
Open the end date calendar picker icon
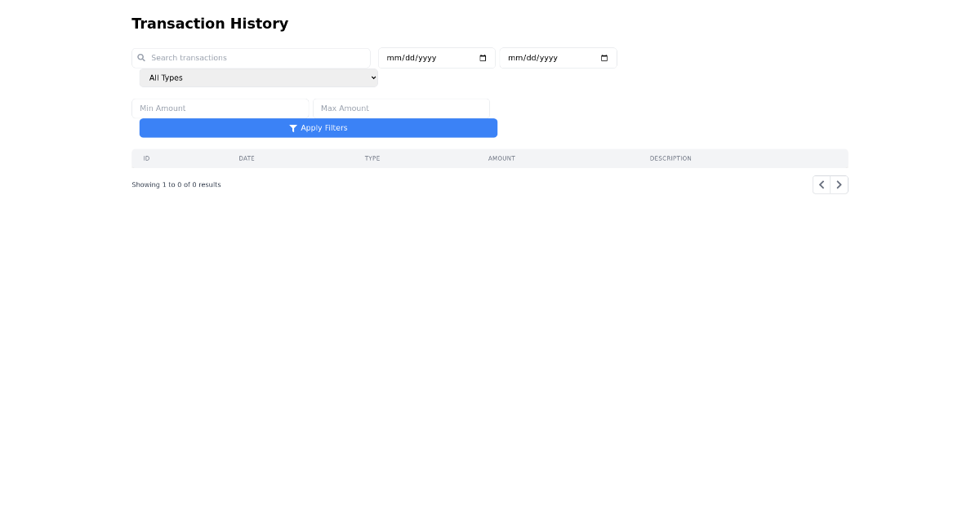tap(604, 57)
